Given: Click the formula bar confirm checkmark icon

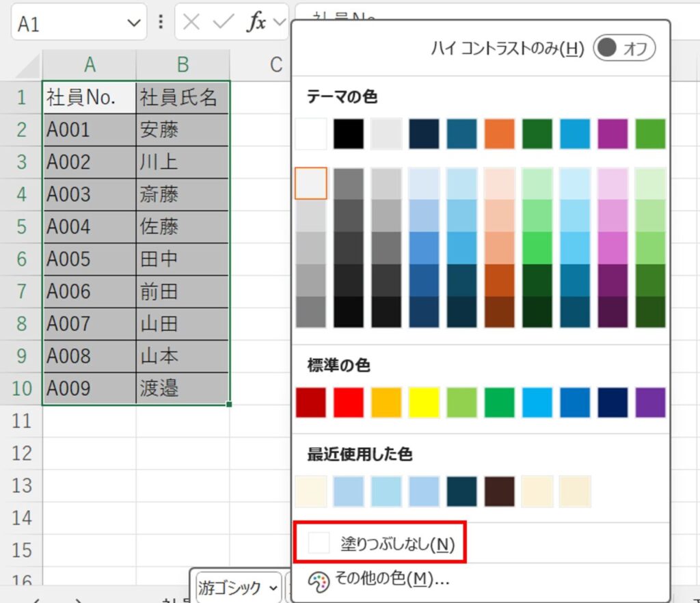Looking at the screenshot, I should [224, 21].
